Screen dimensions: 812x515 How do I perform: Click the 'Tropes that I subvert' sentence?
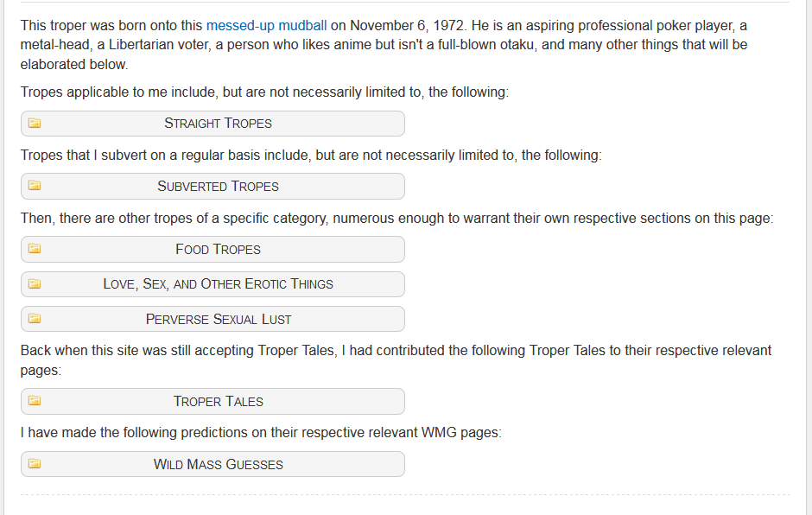click(x=311, y=156)
